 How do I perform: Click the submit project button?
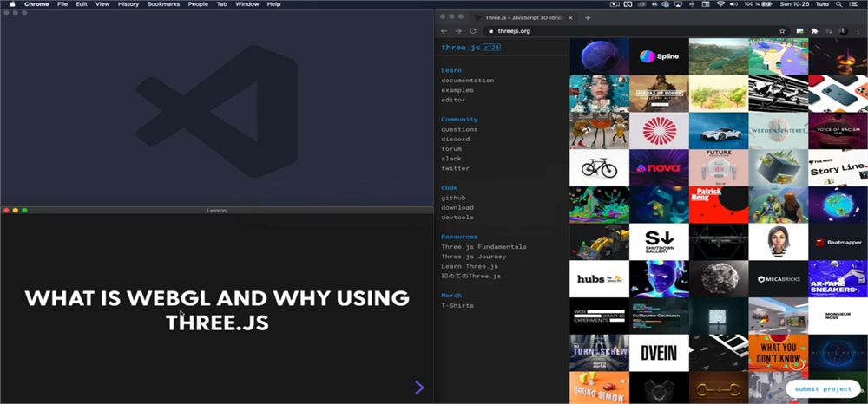pos(823,389)
